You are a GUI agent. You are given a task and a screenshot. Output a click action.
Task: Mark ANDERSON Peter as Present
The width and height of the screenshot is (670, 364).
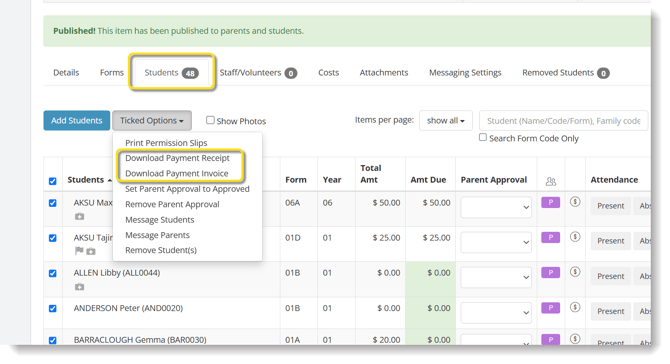click(611, 311)
